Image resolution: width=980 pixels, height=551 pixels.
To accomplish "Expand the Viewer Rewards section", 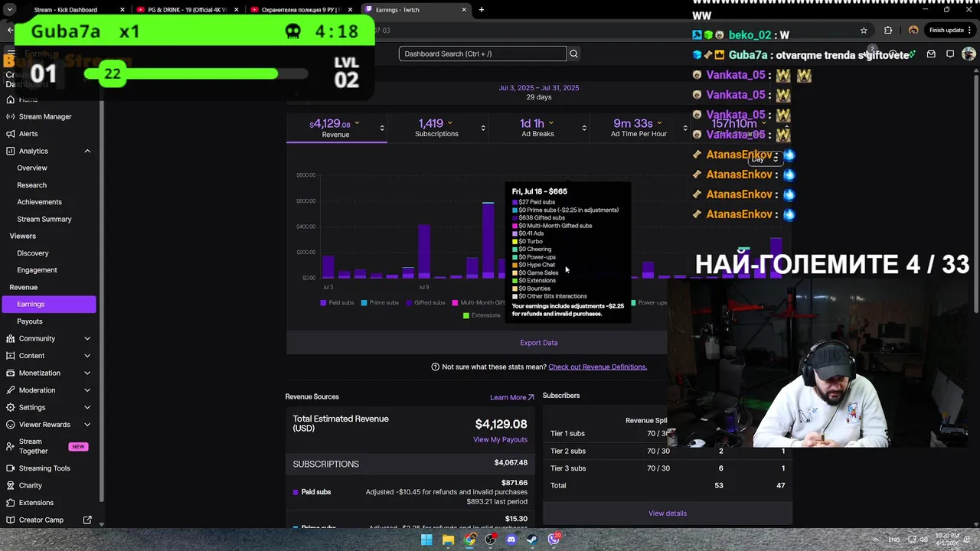I will coord(87,425).
